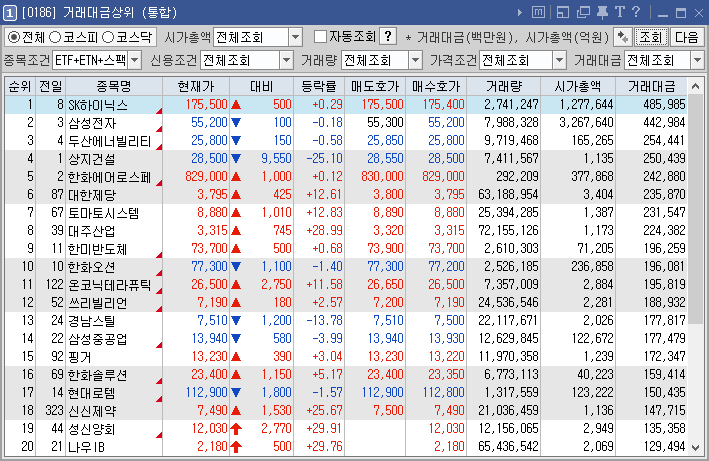Sort by the 거래량 column header
This screenshot has height=461, width=709.
[504, 86]
